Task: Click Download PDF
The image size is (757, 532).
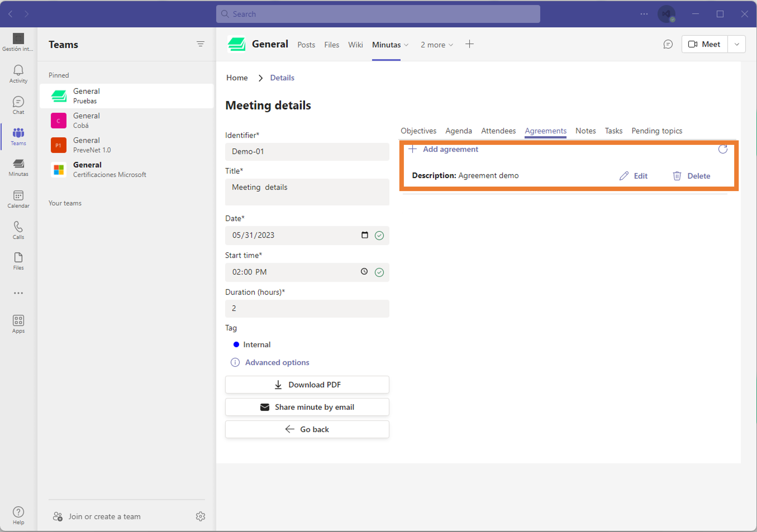Action: (x=307, y=385)
